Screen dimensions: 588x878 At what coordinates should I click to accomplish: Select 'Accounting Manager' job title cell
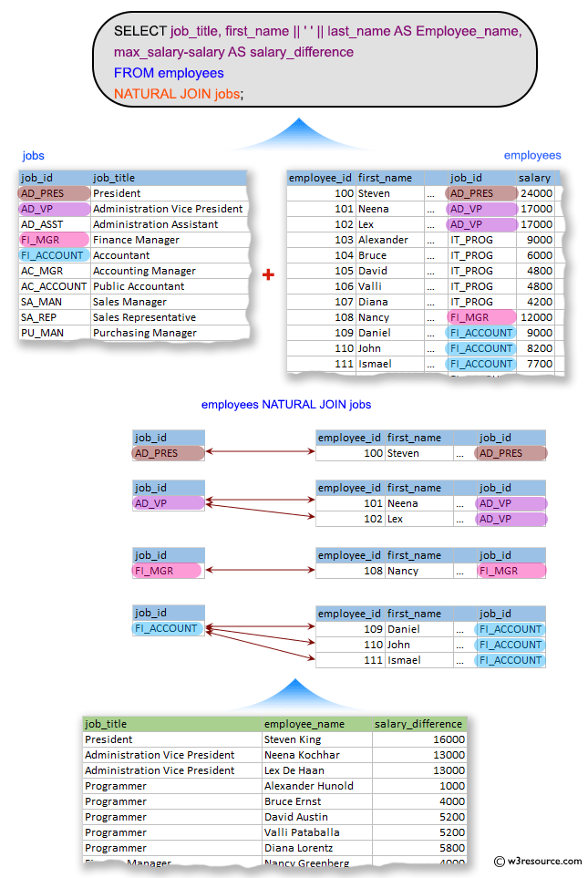click(170, 271)
